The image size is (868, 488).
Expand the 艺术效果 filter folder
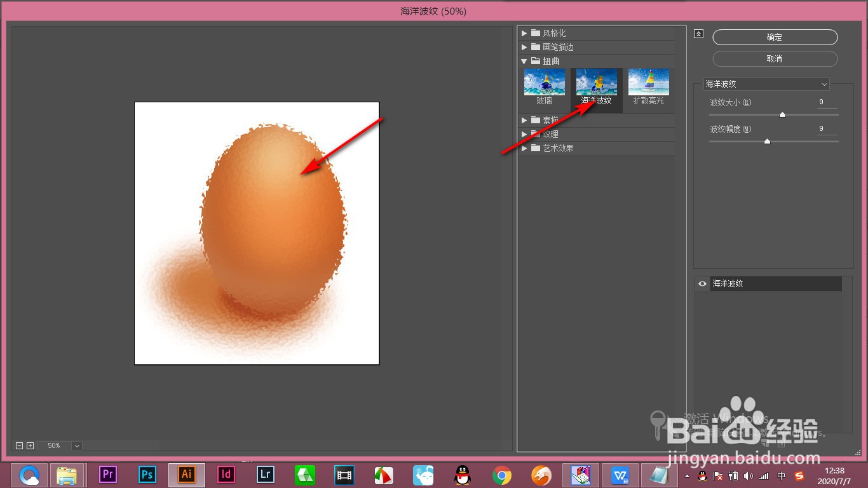coord(524,148)
